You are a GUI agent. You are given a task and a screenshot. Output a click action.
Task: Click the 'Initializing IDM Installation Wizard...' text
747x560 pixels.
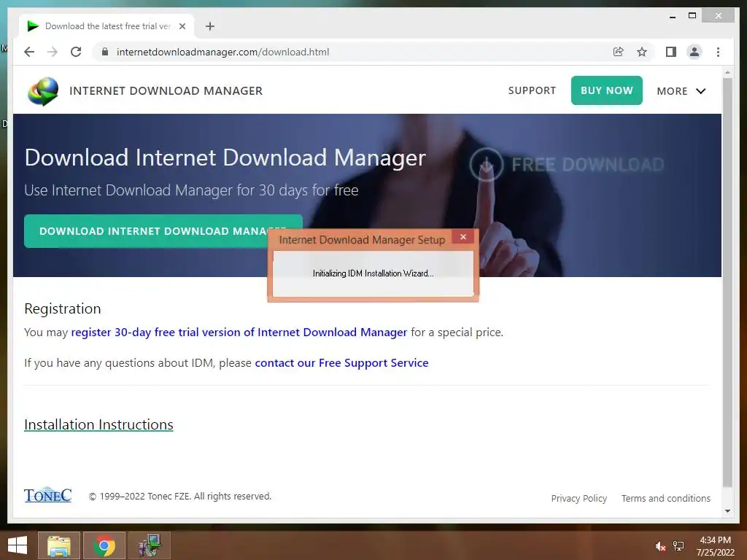[373, 273]
